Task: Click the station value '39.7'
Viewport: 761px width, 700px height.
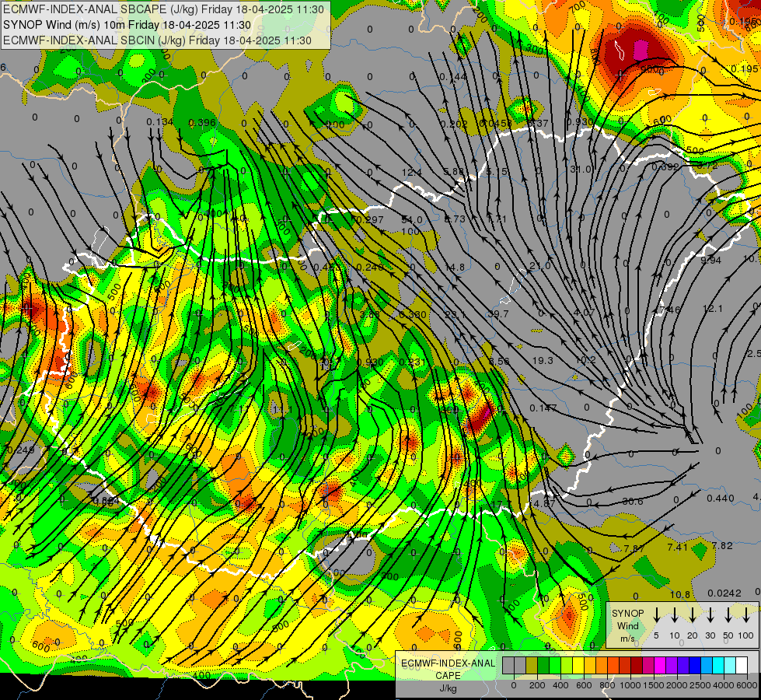Action: (498, 314)
